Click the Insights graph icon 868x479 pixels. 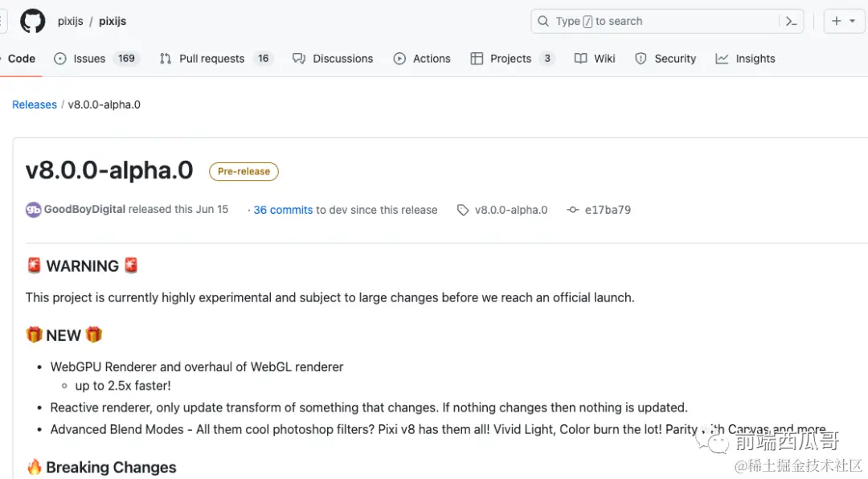click(722, 59)
